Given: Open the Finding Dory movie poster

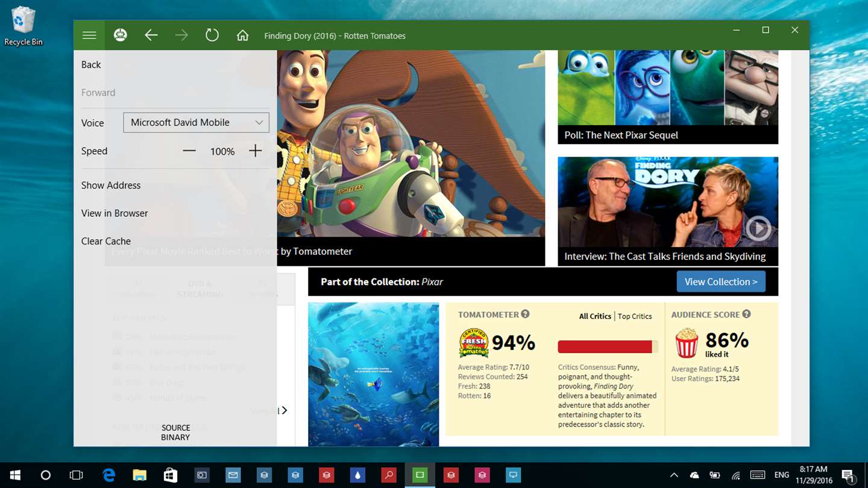Looking at the screenshot, I should (373, 374).
